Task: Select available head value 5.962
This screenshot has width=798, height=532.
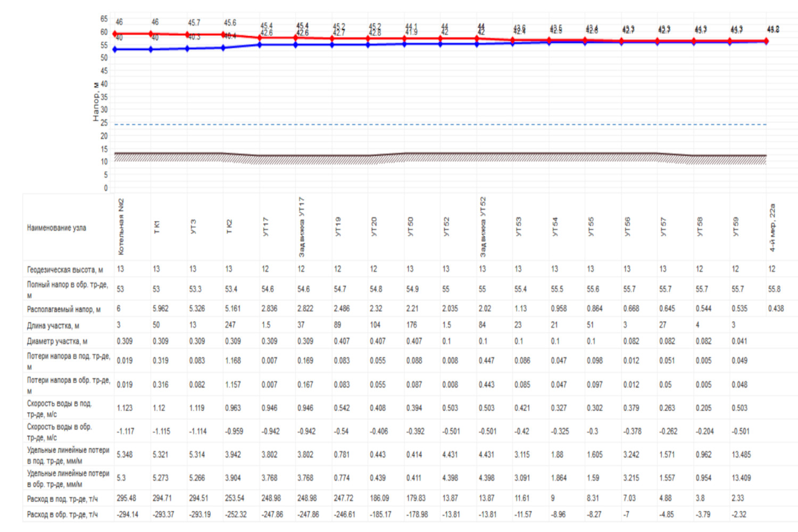Action: coord(160,309)
